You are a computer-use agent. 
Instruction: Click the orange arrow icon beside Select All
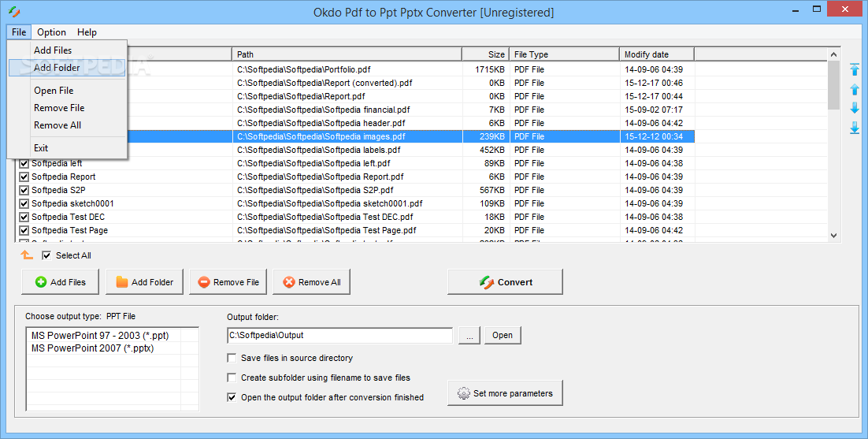tap(27, 255)
